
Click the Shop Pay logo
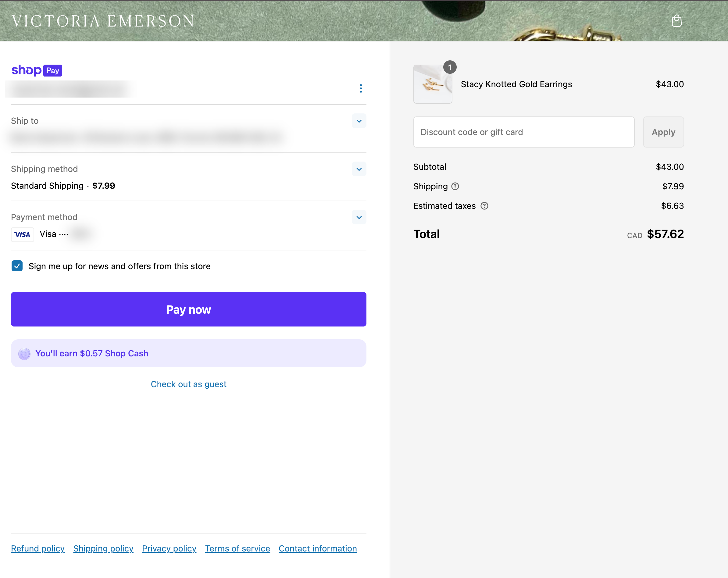coord(37,70)
